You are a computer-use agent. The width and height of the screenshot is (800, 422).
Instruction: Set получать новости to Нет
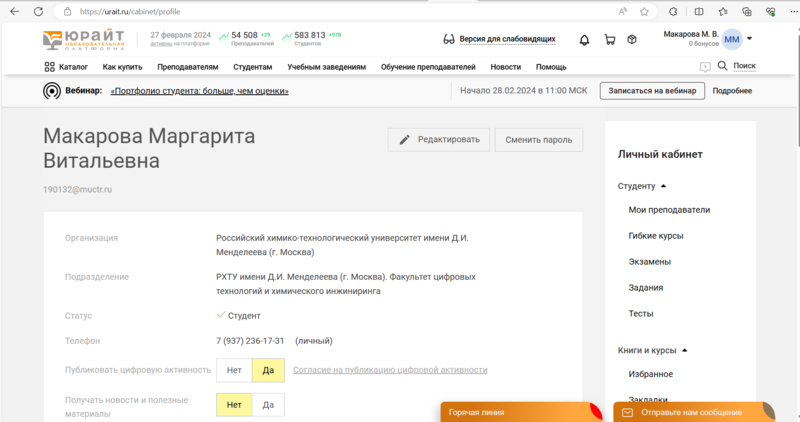[234, 405]
